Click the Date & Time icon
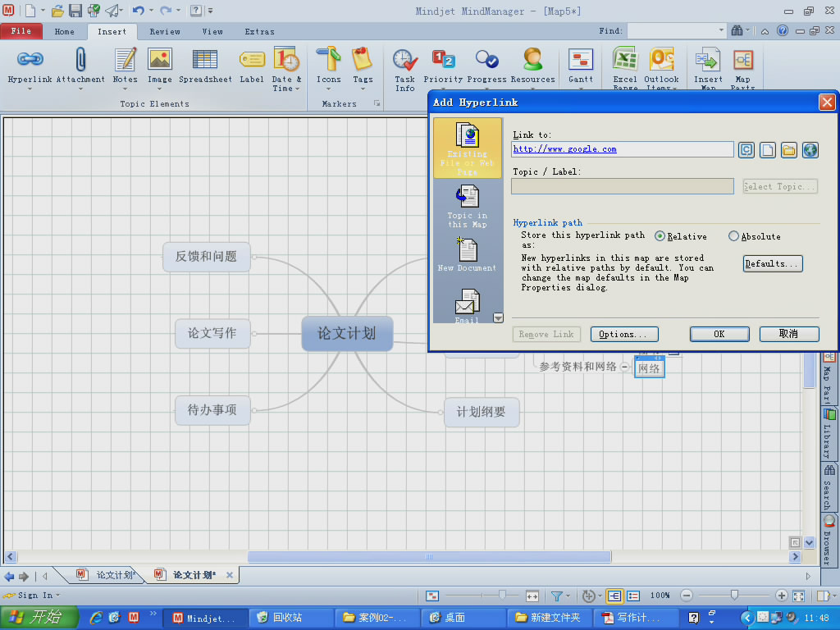This screenshot has height=630, width=840. (x=286, y=59)
